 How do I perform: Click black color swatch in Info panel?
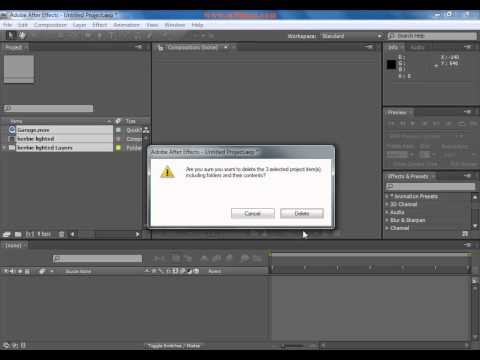click(x=391, y=64)
